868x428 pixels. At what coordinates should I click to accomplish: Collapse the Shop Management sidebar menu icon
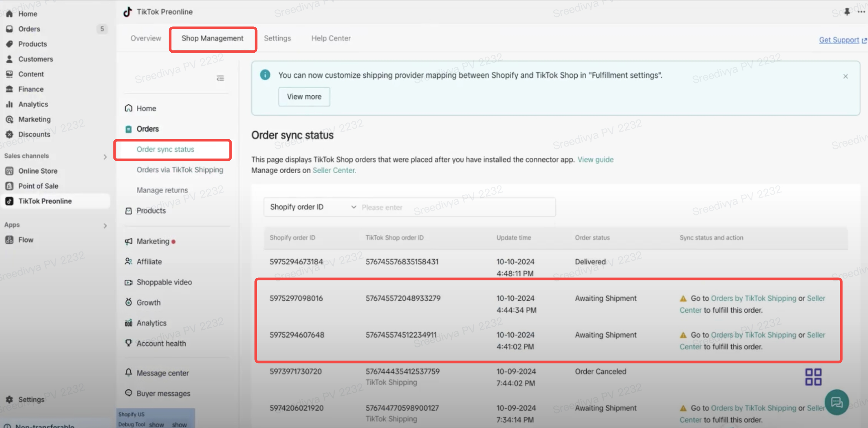[x=220, y=78]
